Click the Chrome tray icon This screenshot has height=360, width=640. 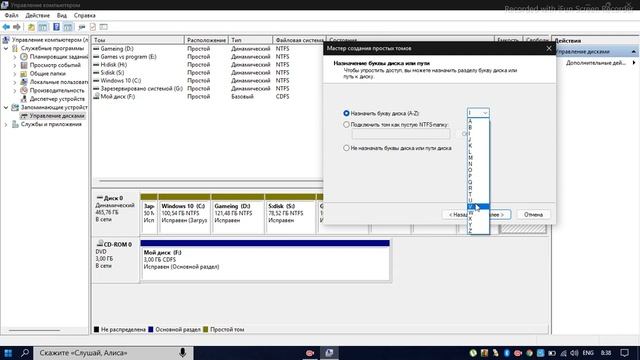coord(529,353)
